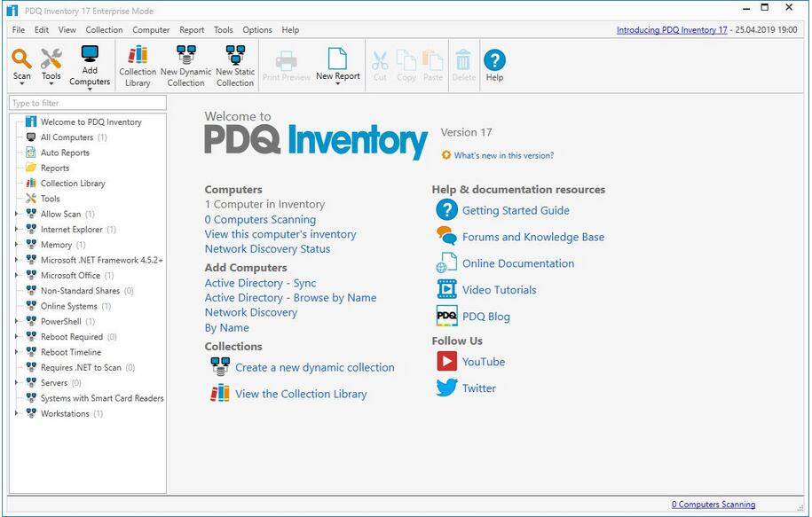Click the Print Preview printer icon
Screen dimensions: 812x517
pos(286,60)
